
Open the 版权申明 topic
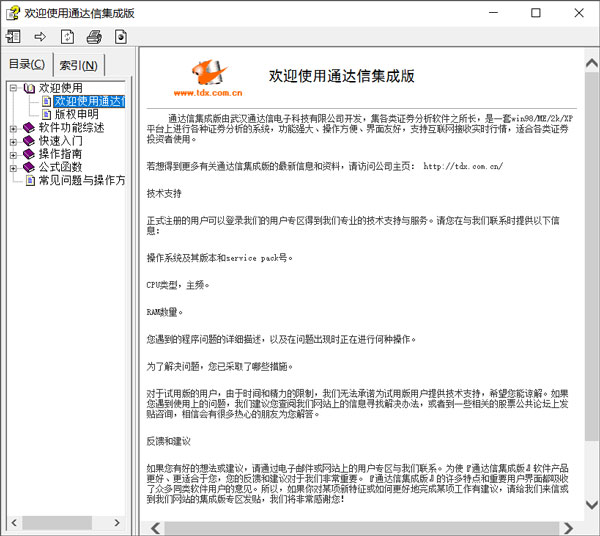77,114
